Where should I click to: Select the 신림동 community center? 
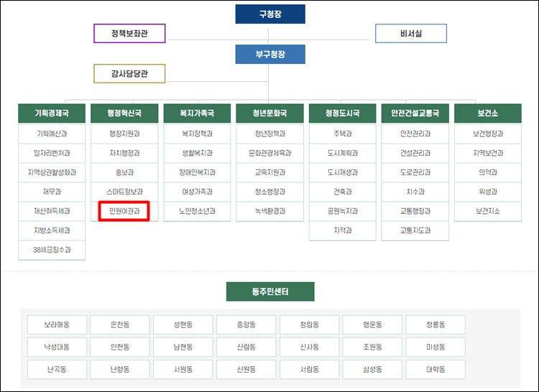point(246,347)
